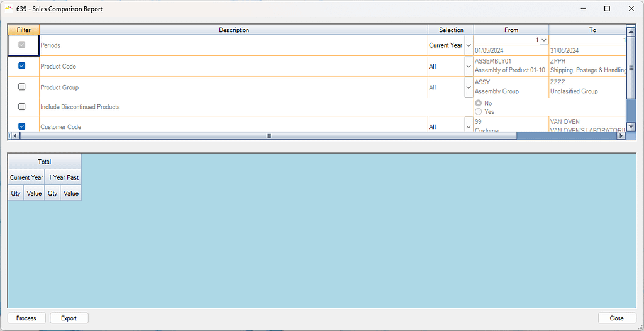Click the Export button

coord(69,318)
